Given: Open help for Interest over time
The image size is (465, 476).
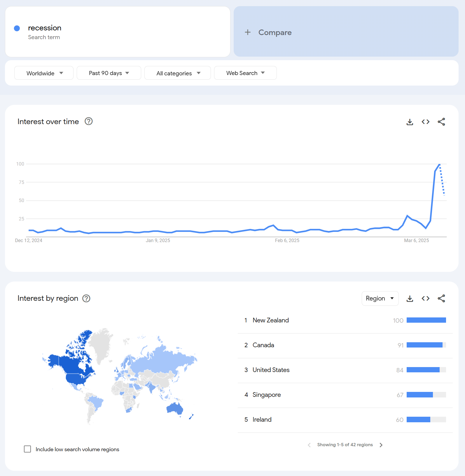Looking at the screenshot, I should click(x=89, y=121).
